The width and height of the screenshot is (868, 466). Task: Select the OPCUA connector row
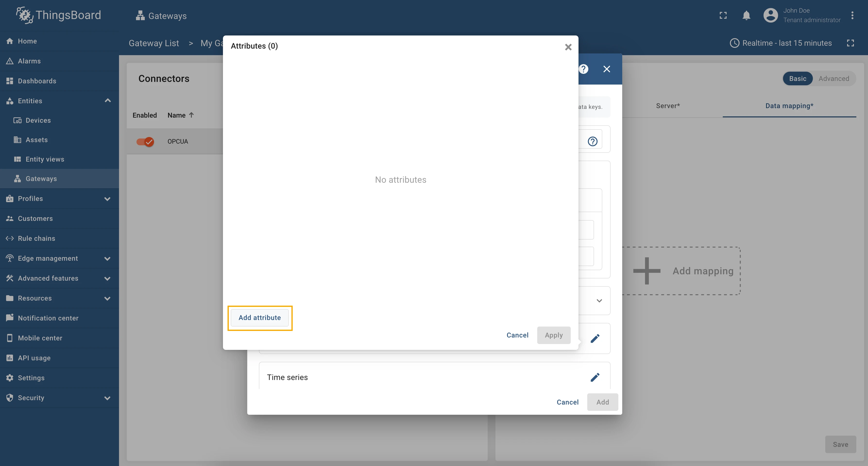point(175,142)
